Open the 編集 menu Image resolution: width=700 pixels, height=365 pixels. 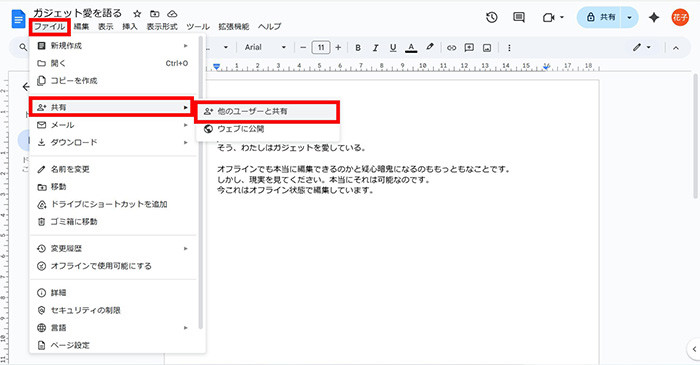81,27
